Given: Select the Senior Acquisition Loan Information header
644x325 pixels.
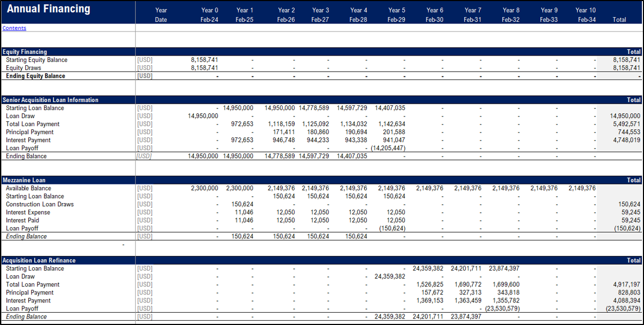Looking at the screenshot, I should point(51,100).
